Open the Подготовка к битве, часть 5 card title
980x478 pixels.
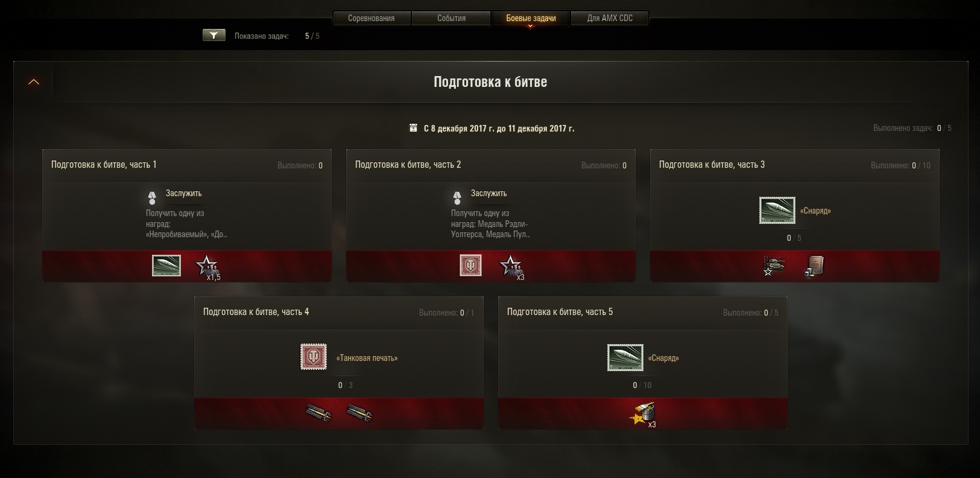[x=560, y=312]
